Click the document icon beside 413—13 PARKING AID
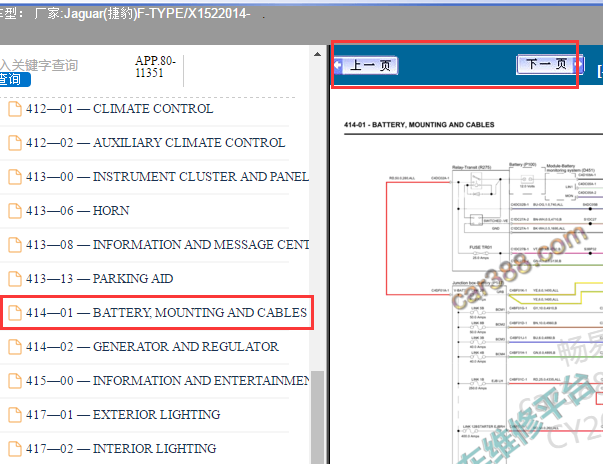The image size is (603, 464). coord(15,279)
